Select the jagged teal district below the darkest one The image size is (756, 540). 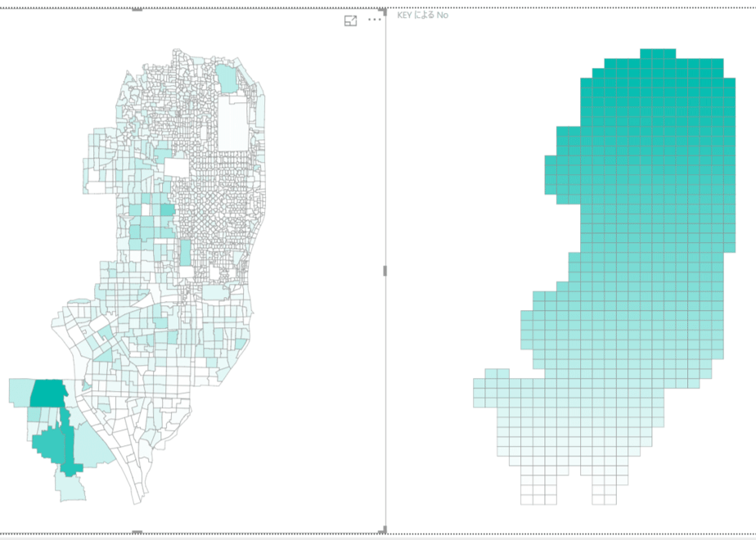coord(48,444)
